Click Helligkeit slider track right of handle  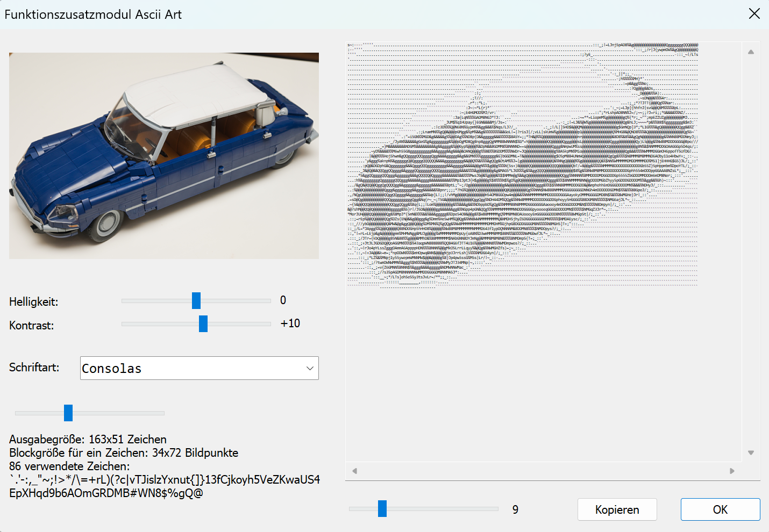[237, 301]
